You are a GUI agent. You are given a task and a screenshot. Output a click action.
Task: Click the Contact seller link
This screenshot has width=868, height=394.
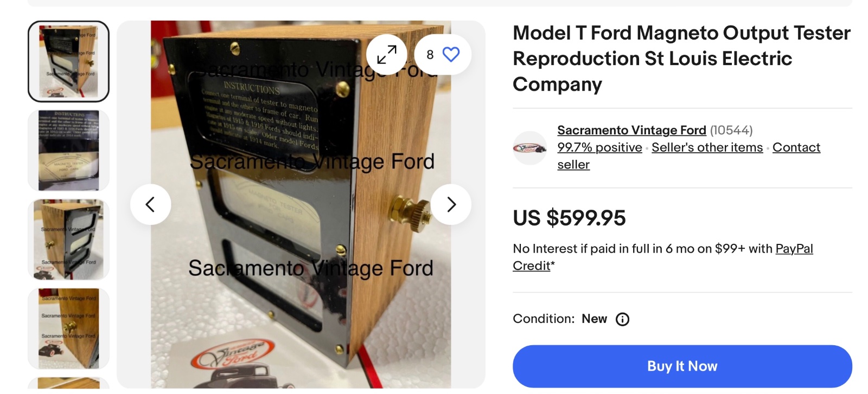(796, 147)
